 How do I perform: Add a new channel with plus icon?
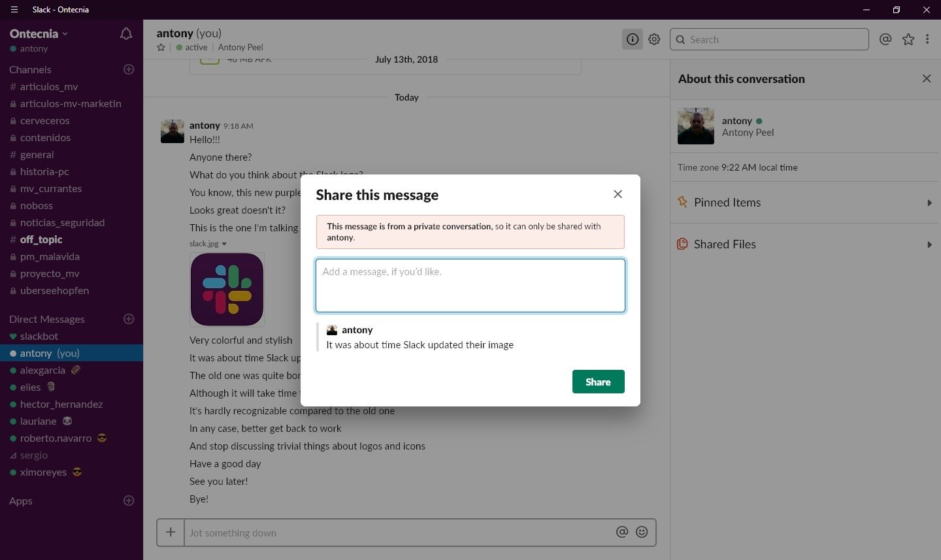coord(129,69)
